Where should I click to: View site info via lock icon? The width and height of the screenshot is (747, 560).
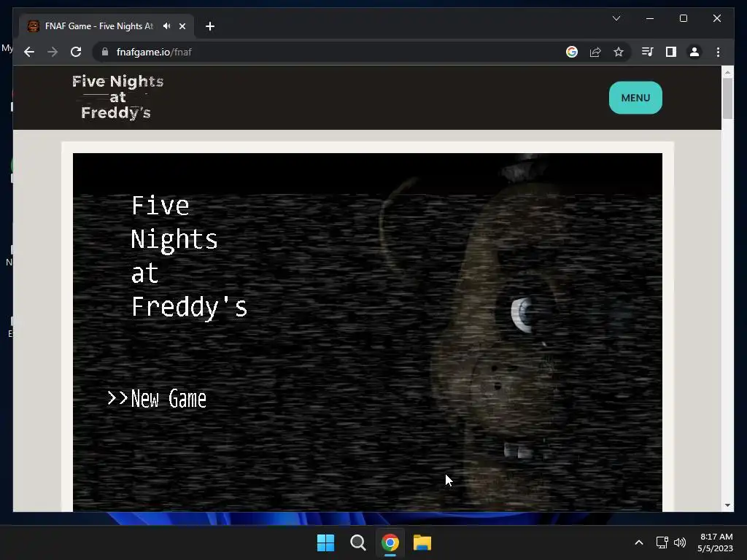tap(105, 52)
